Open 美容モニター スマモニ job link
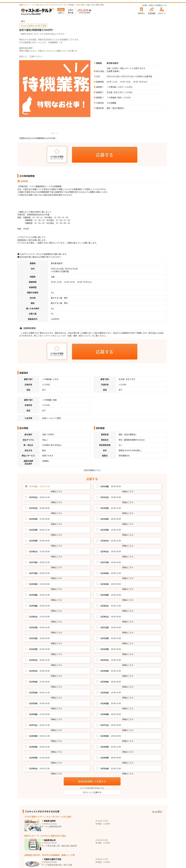186x868 pixels. (45, 836)
